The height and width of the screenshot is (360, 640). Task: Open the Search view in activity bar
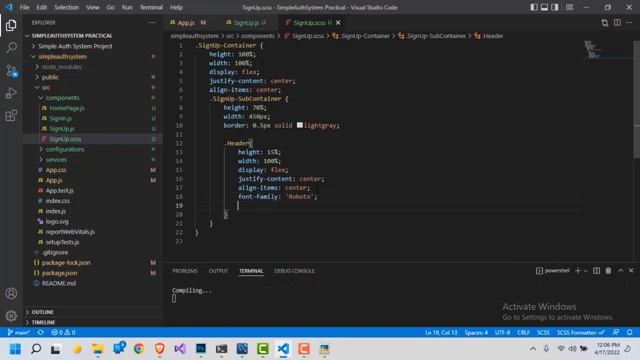pyautogui.click(x=11, y=48)
